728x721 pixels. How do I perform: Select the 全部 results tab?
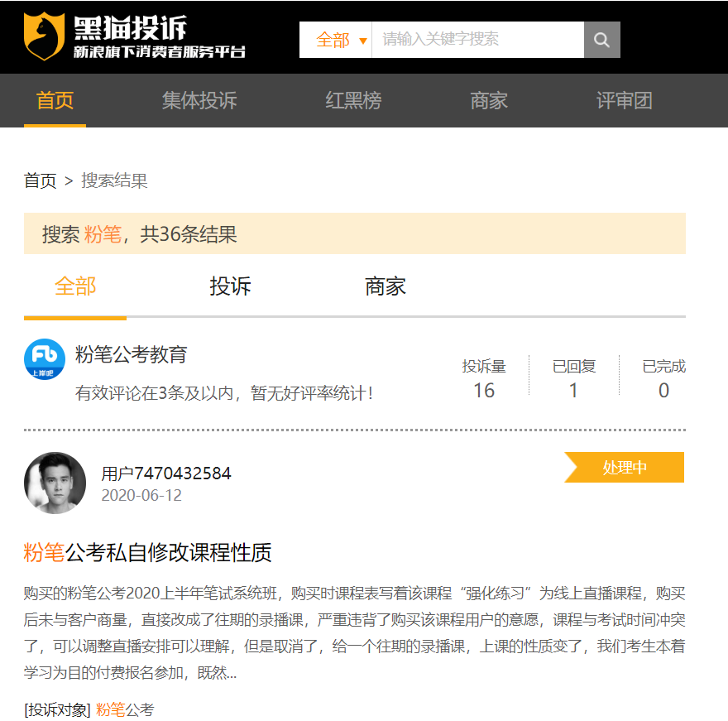pyautogui.click(x=75, y=286)
